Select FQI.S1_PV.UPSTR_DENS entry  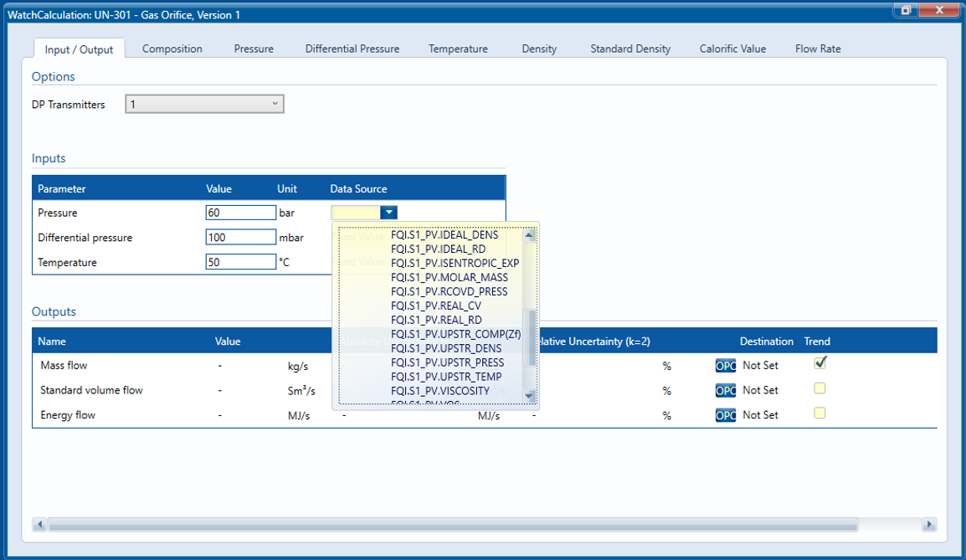coord(446,348)
